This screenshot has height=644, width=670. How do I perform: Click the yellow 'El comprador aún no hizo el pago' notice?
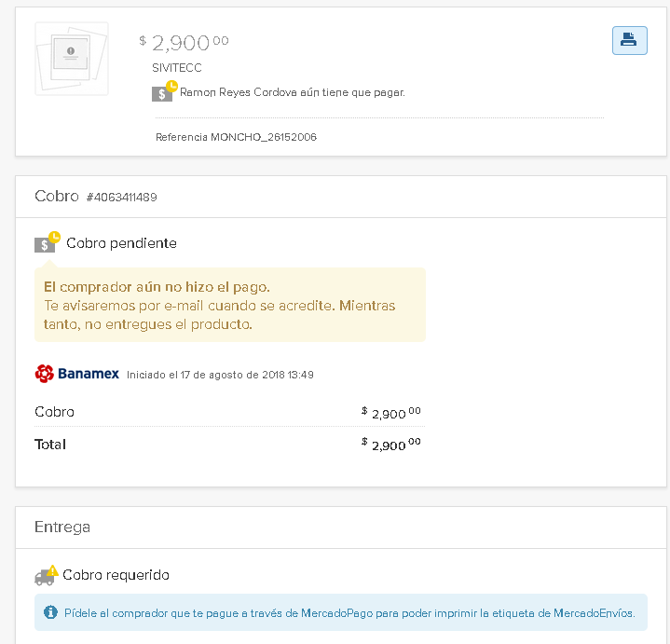[x=229, y=305]
